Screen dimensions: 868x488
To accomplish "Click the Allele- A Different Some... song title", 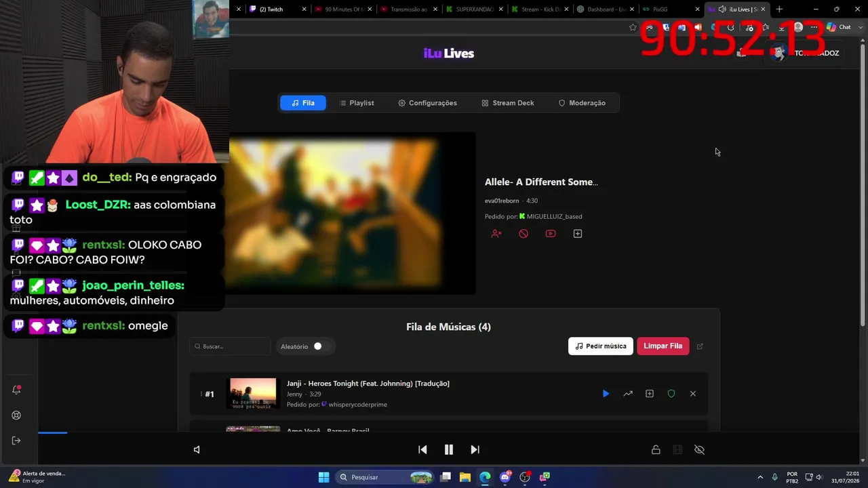I will [x=541, y=182].
